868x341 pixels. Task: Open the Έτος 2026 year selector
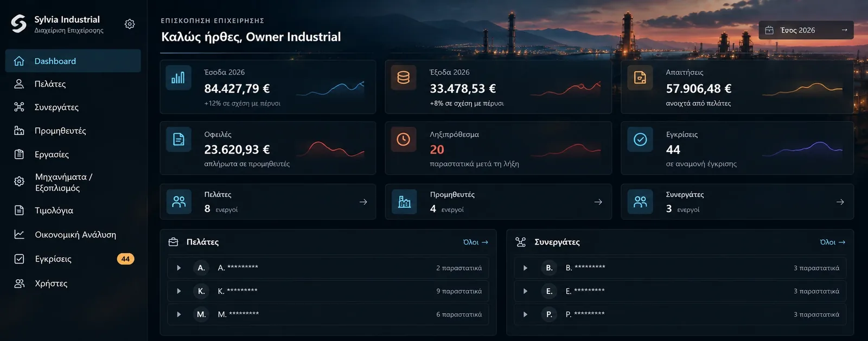click(806, 30)
